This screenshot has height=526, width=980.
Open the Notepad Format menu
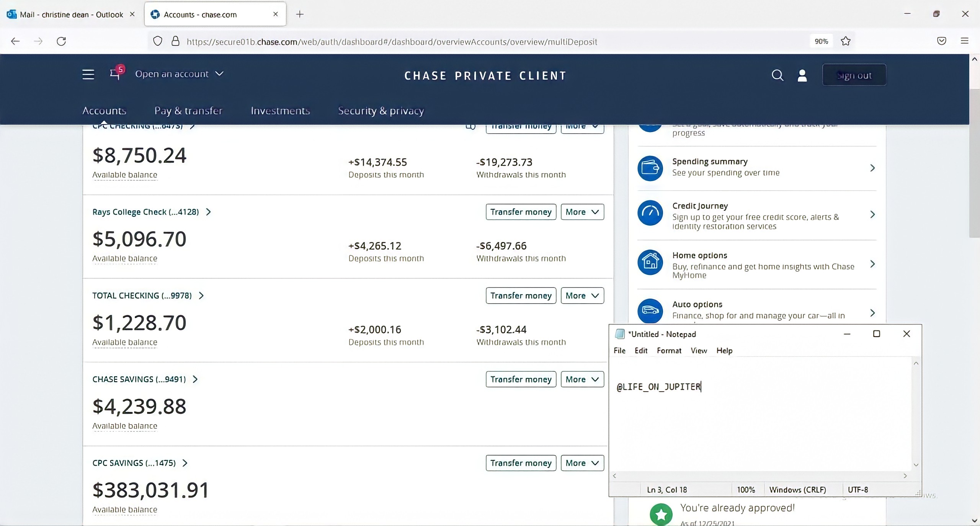[669, 351]
